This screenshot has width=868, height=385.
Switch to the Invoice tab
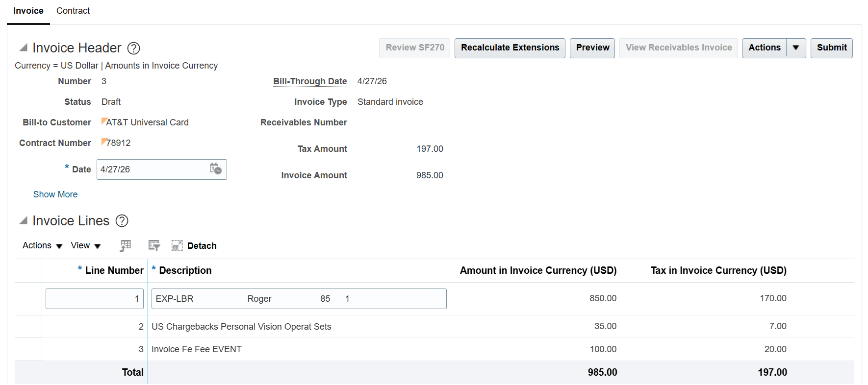pyautogui.click(x=28, y=11)
